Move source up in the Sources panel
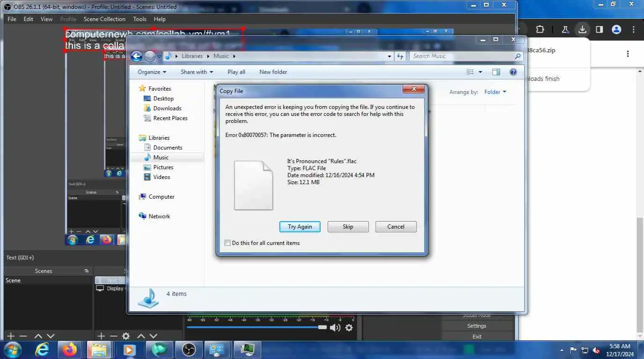The height and width of the screenshot is (359, 644). (141, 336)
